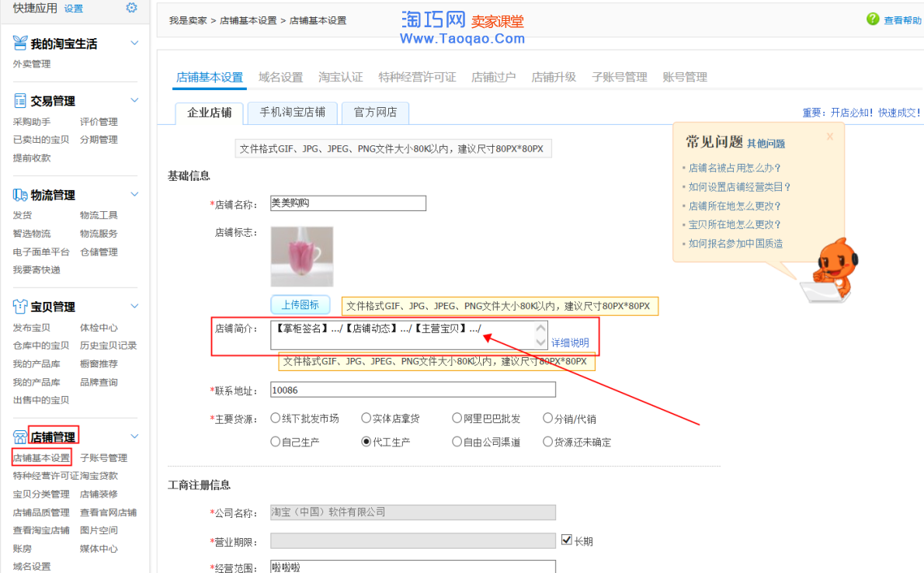Toggle the 长期 checkbox
This screenshot has height=573, width=924.
point(567,540)
